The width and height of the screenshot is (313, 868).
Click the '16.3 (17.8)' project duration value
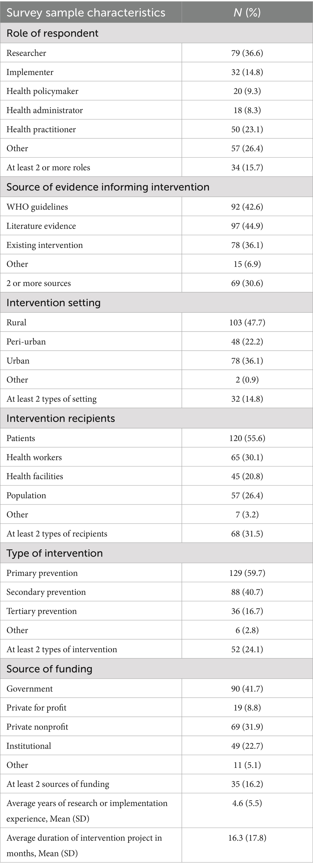[x=247, y=838]
